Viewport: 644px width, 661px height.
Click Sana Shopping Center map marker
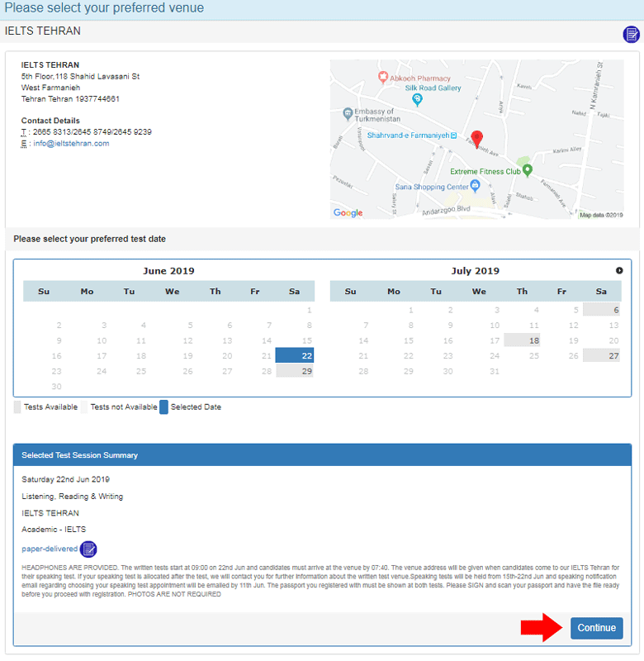[x=474, y=186]
